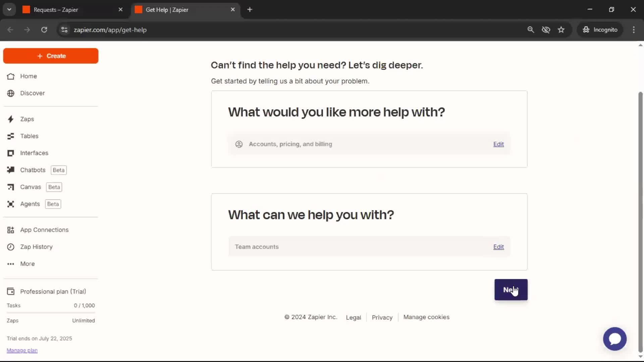This screenshot has width=644, height=362.
Task: Reload the page
Action: coord(44,30)
